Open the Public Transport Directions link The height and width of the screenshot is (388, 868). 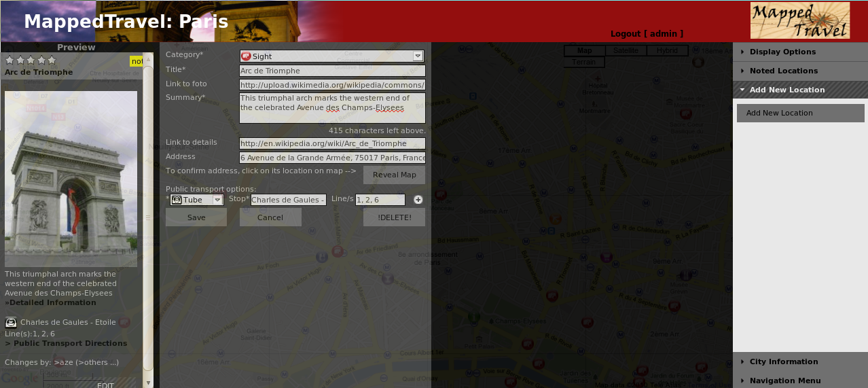click(66, 343)
